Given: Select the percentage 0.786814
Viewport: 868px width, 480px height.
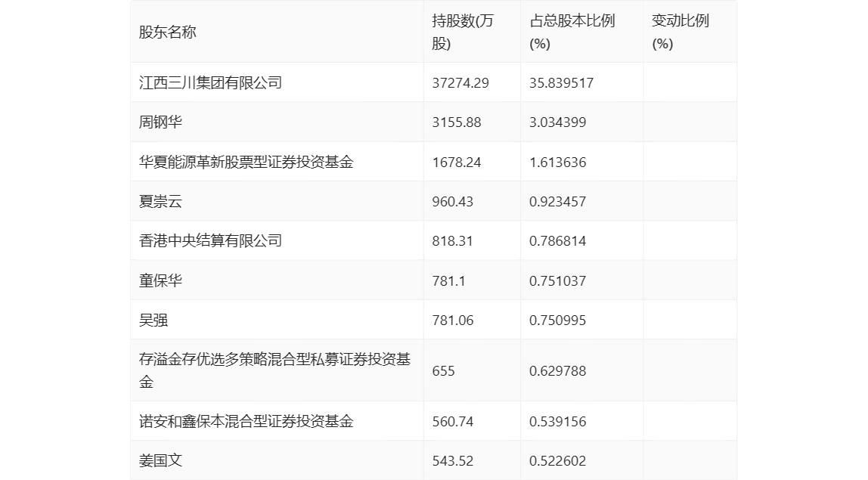Looking at the screenshot, I should tap(557, 241).
